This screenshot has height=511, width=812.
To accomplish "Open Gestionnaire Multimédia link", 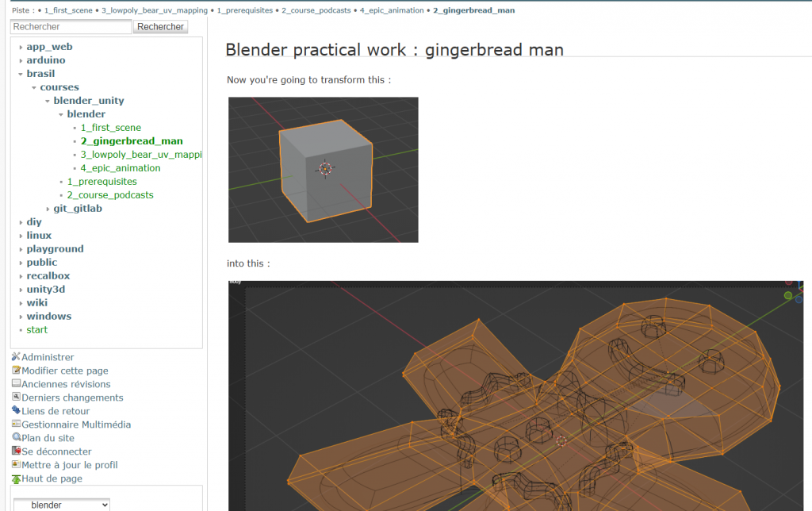I will point(76,425).
